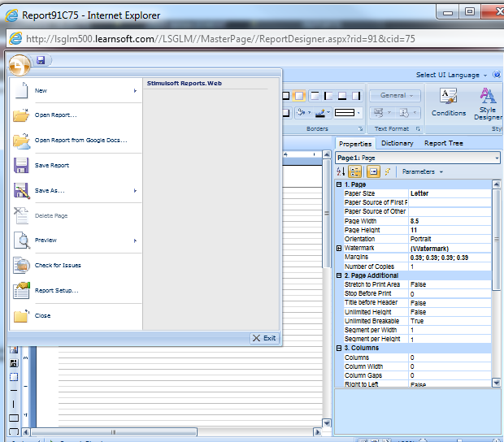Click the Margins value field

[450, 258]
